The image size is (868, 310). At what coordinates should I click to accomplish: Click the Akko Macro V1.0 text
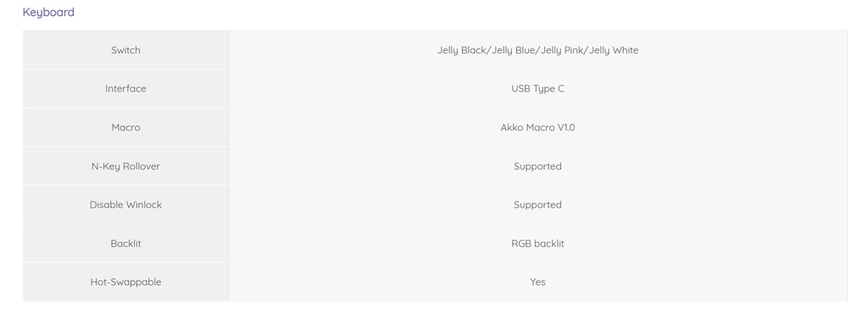[537, 127]
